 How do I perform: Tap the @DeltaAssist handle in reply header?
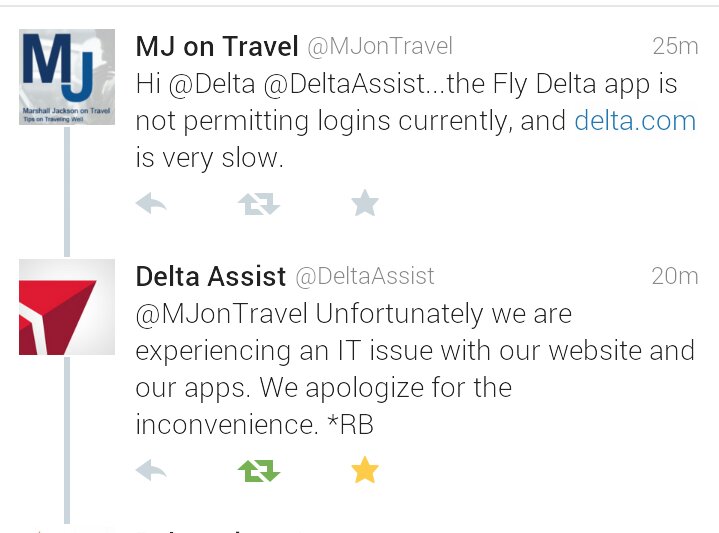[364, 276]
